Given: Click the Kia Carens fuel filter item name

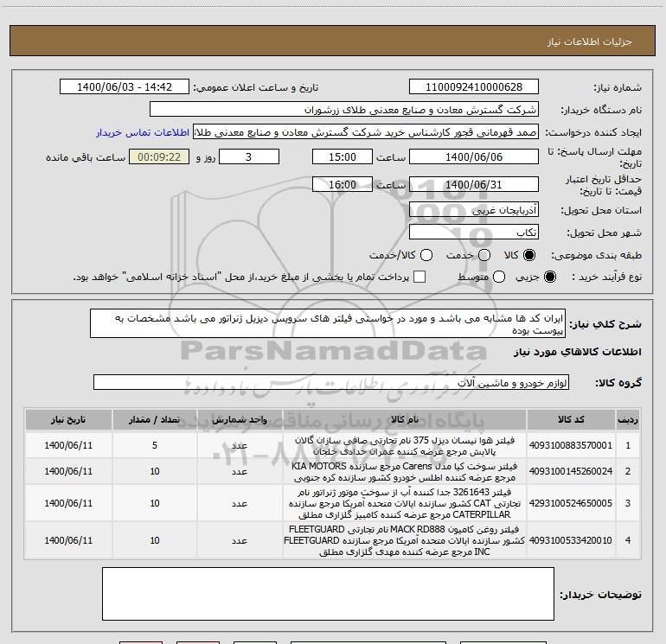Looking at the screenshot, I should (405, 472).
